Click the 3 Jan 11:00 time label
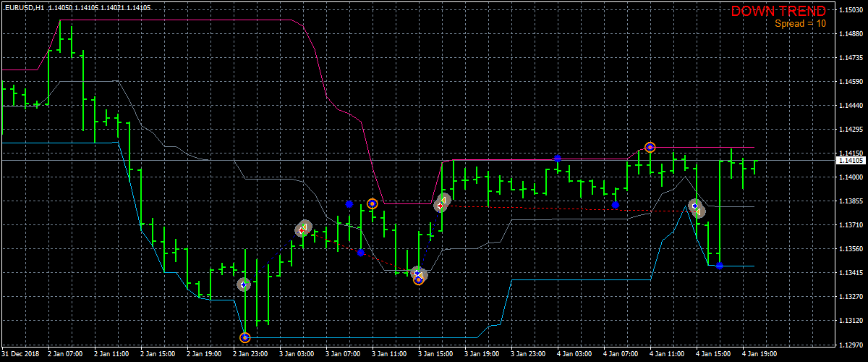This screenshot has height=362, width=868. [x=390, y=355]
